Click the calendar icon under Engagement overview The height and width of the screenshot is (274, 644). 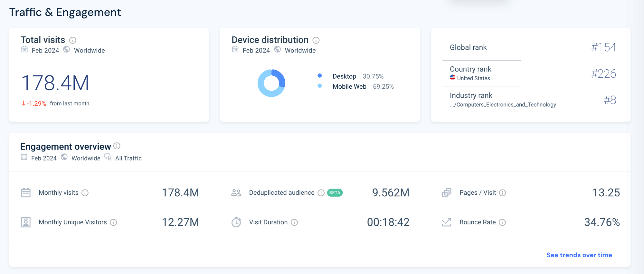(x=24, y=157)
